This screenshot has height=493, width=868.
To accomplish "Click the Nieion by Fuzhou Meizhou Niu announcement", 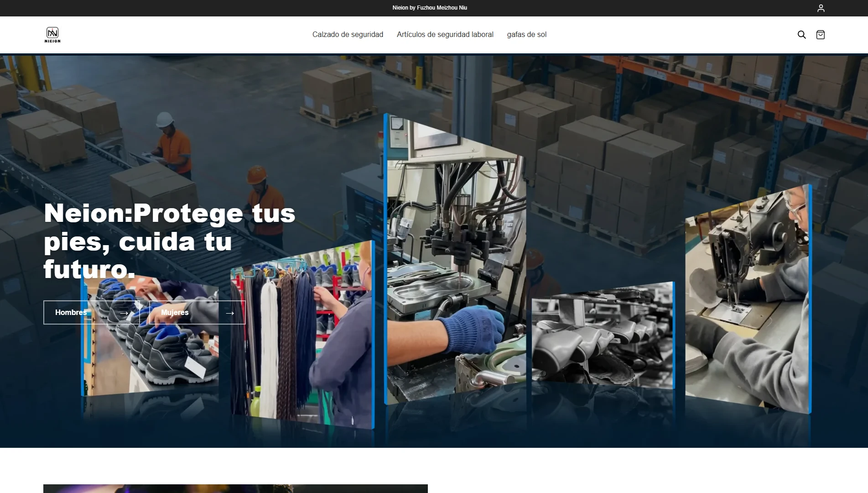I will coord(430,8).
